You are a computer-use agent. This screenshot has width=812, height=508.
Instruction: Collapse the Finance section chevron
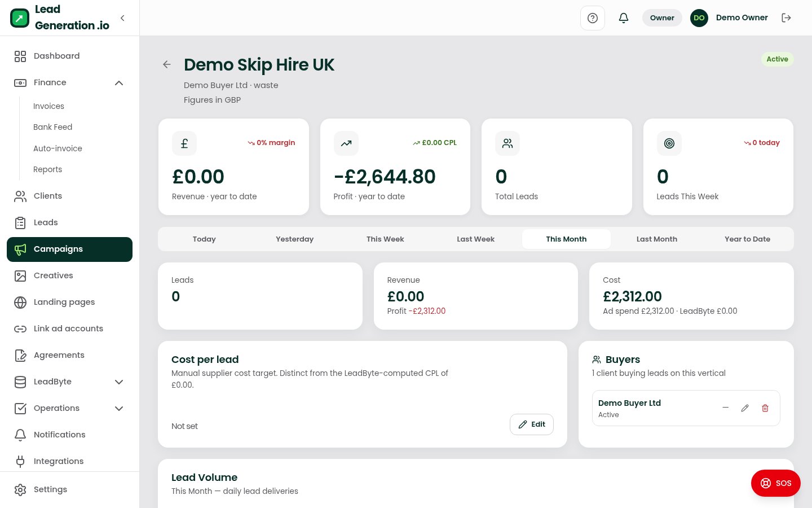point(119,83)
